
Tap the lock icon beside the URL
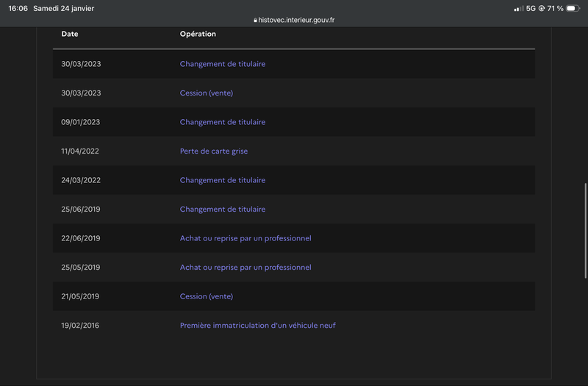[x=255, y=21]
